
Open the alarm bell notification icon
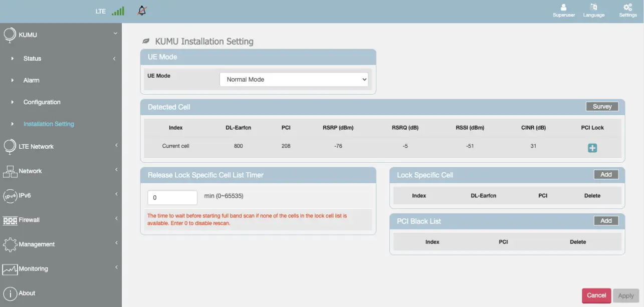tap(142, 11)
